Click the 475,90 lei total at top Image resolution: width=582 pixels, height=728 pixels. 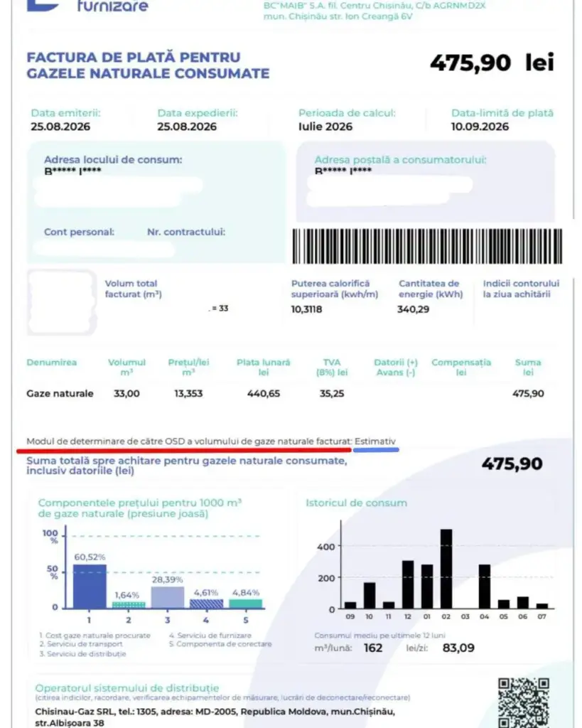(x=492, y=63)
